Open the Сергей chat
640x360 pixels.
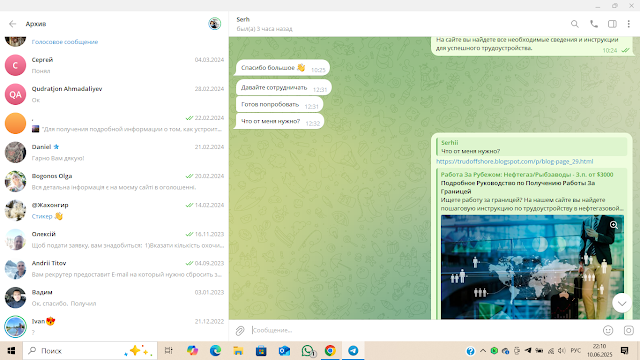[x=114, y=65]
